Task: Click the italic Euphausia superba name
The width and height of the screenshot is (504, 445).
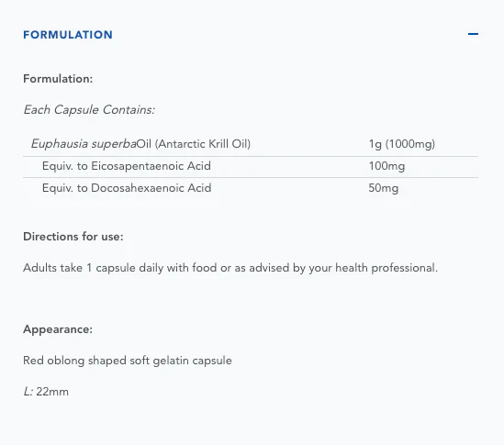Action: point(84,144)
